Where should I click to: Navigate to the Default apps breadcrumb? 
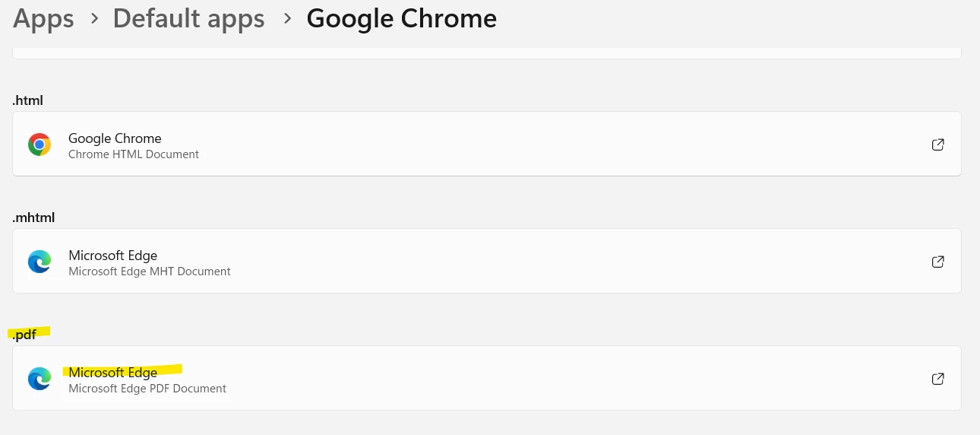click(188, 18)
